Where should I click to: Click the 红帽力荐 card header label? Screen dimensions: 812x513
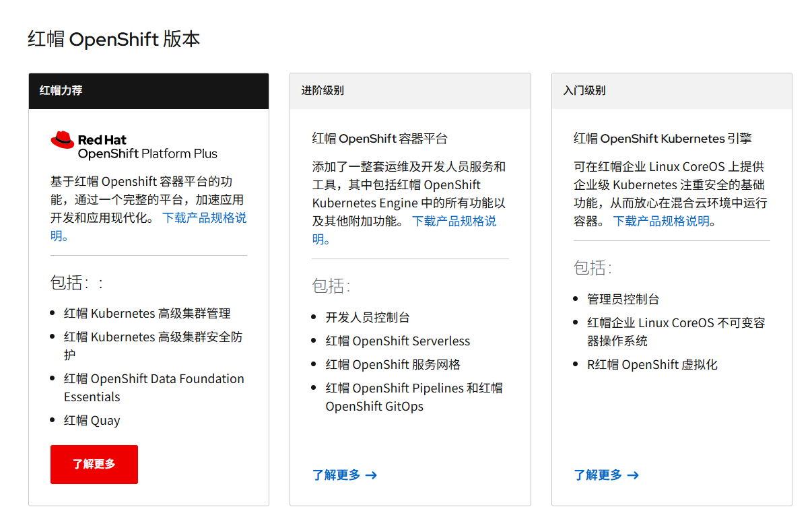click(61, 90)
